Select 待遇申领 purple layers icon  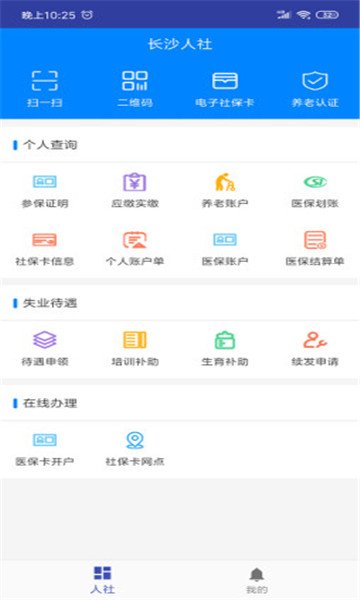pyautogui.click(x=45, y=340)
